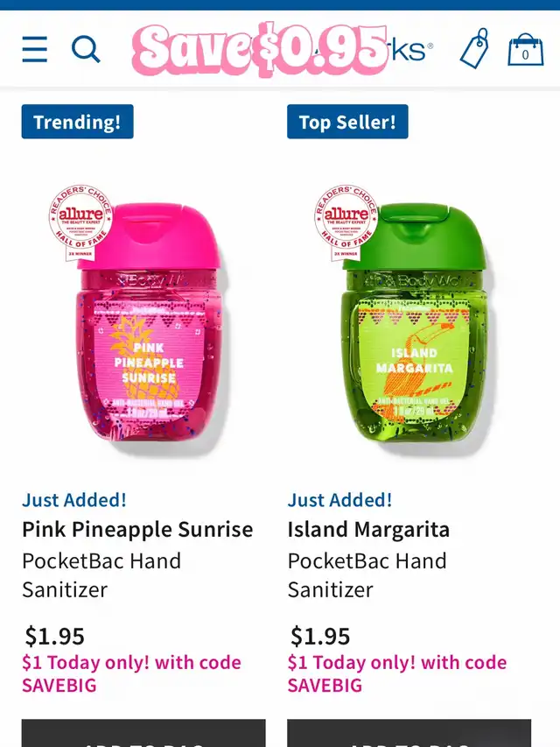Add Pink Pineapple Sunrise to bag
Viewport: 560px width, 747px height.
143,733
